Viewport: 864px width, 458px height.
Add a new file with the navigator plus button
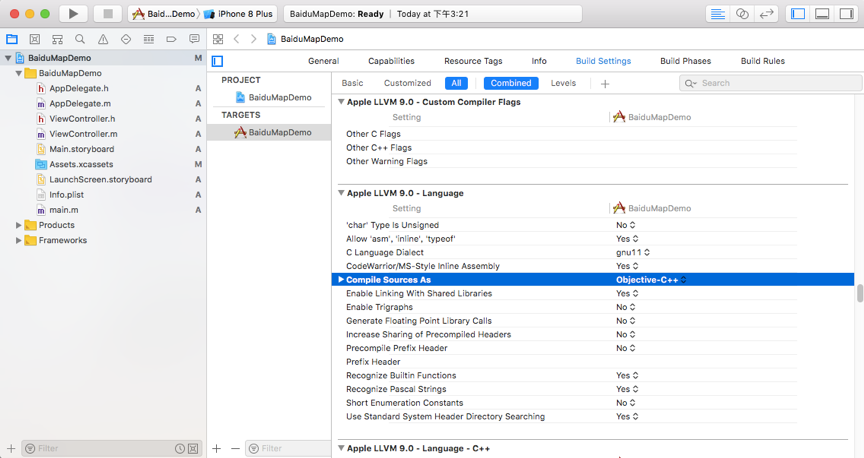(x=11, y=449)
